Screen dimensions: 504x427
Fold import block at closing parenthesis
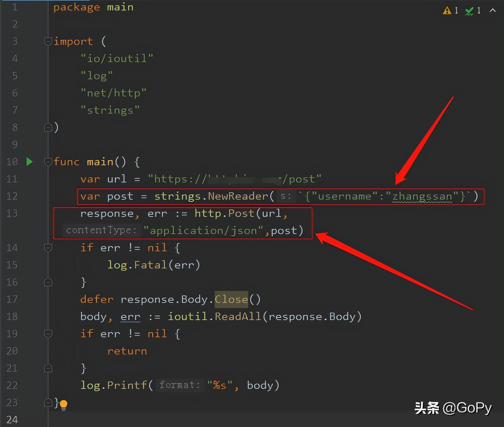[48, 127]
